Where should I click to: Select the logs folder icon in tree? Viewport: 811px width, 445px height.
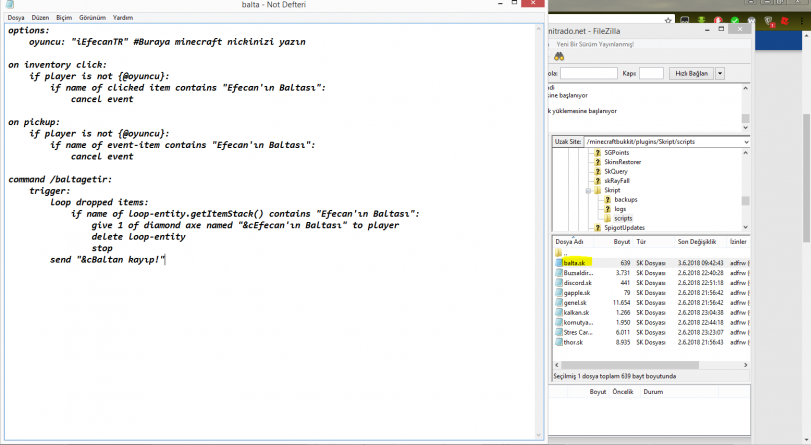click(x=608, y=209)
